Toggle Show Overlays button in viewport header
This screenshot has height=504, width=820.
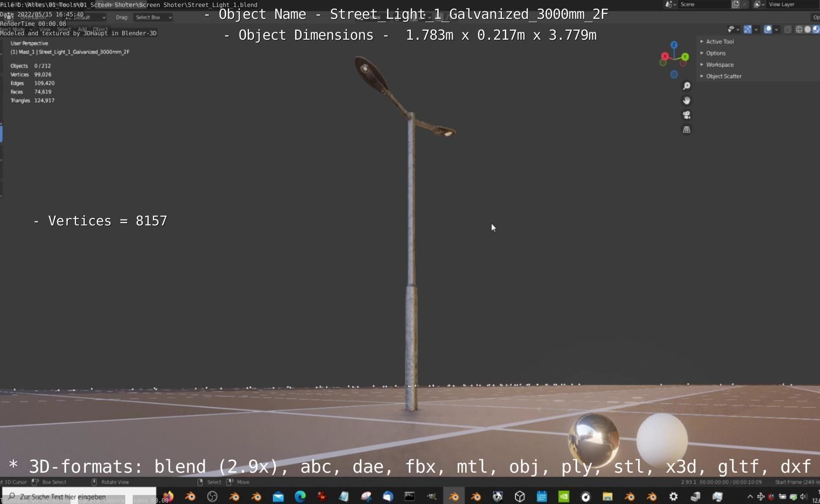pos(768,30)
